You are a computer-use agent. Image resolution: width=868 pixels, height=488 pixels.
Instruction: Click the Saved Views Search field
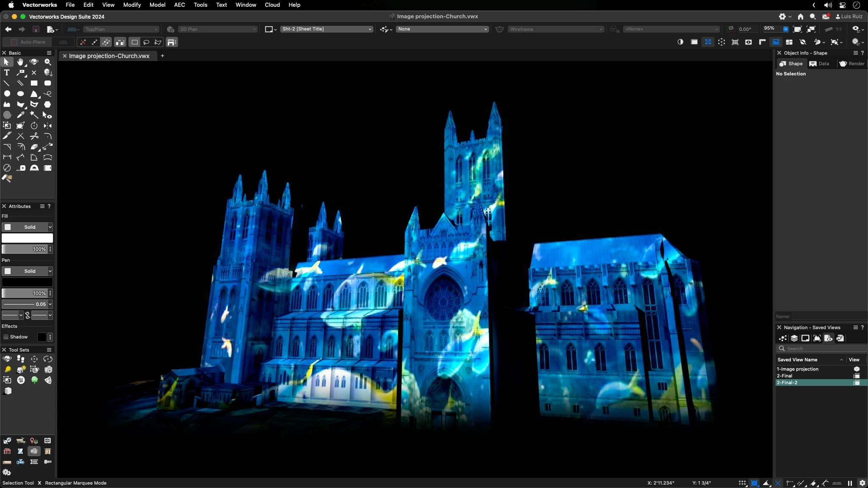[x=821, y=349]
